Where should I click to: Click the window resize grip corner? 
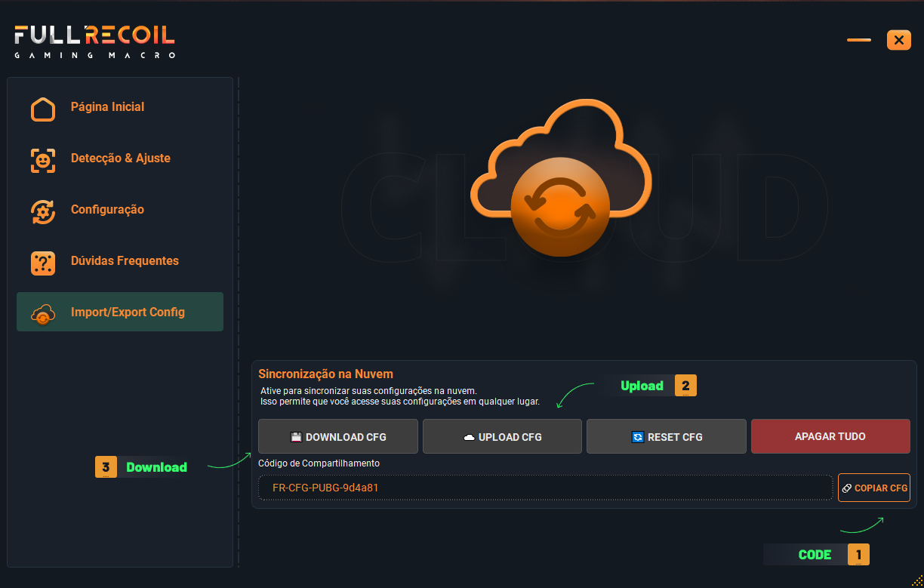[x=917, y=581]
